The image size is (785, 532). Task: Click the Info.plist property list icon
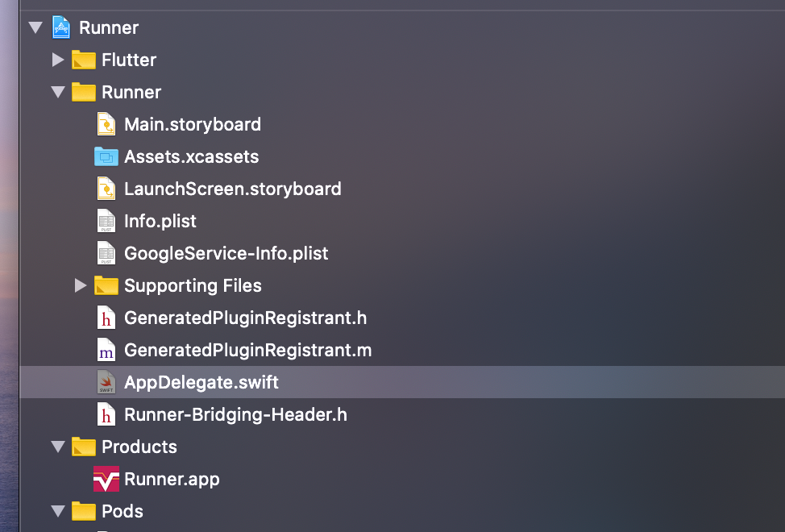pos(106,221)
